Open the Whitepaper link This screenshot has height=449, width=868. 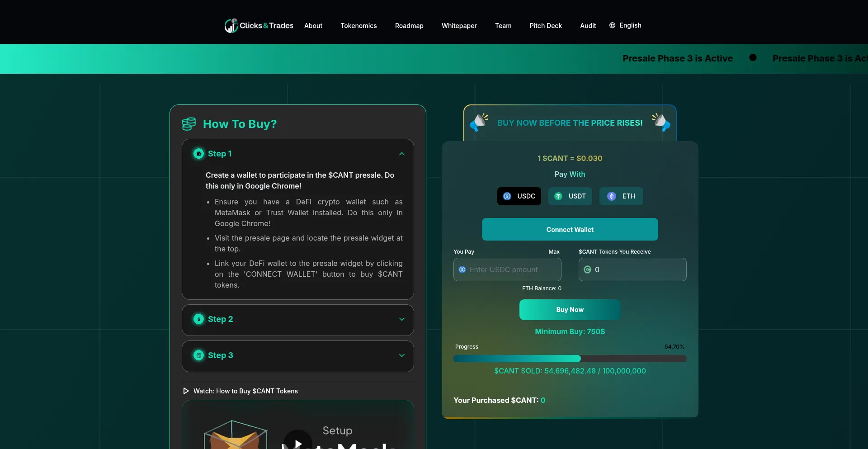point(459,26)
